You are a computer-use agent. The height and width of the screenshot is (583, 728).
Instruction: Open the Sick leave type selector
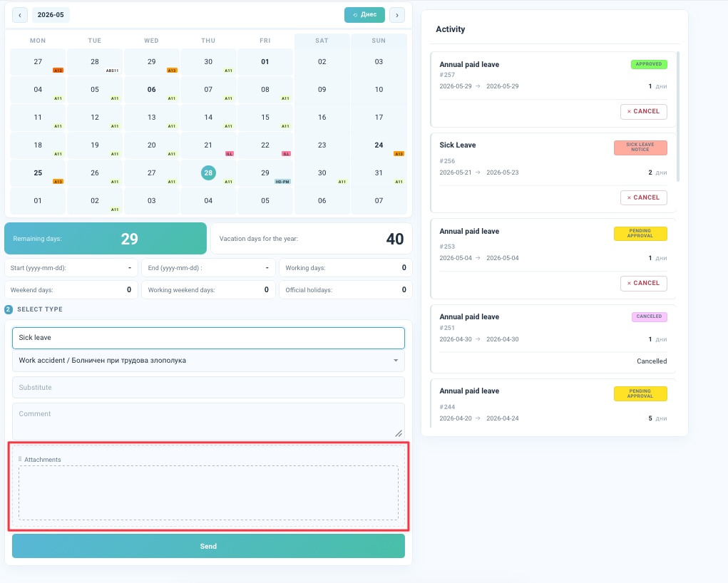tap(208, 338)
